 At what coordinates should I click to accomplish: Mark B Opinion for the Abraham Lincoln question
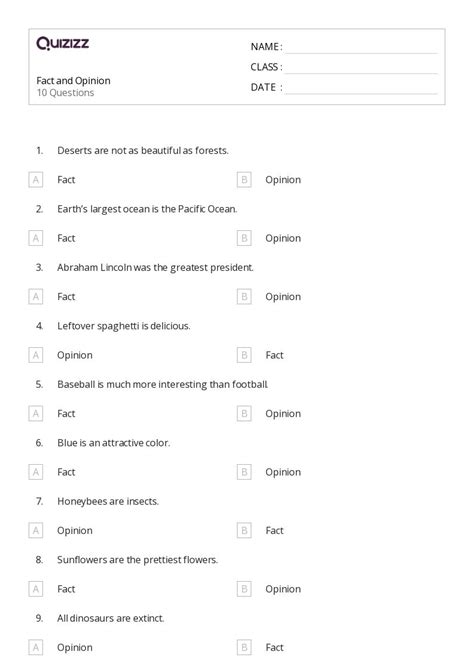[x=244, y=297]
